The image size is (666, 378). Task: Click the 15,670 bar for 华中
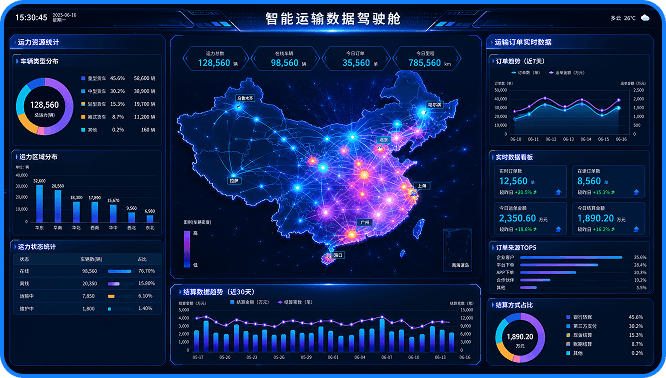tap(113, 214)
